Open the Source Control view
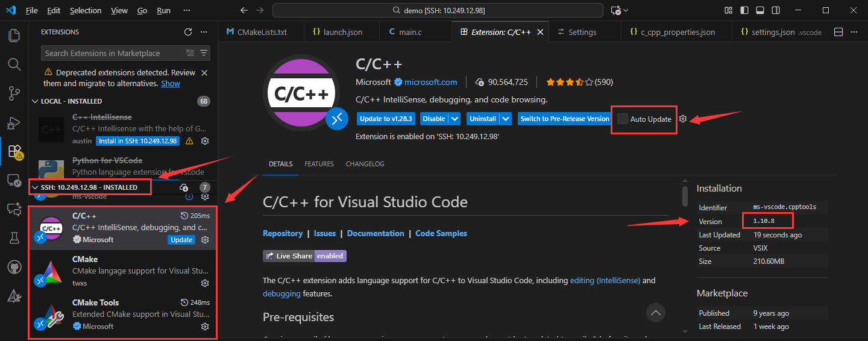 click(x=14, y=93)
